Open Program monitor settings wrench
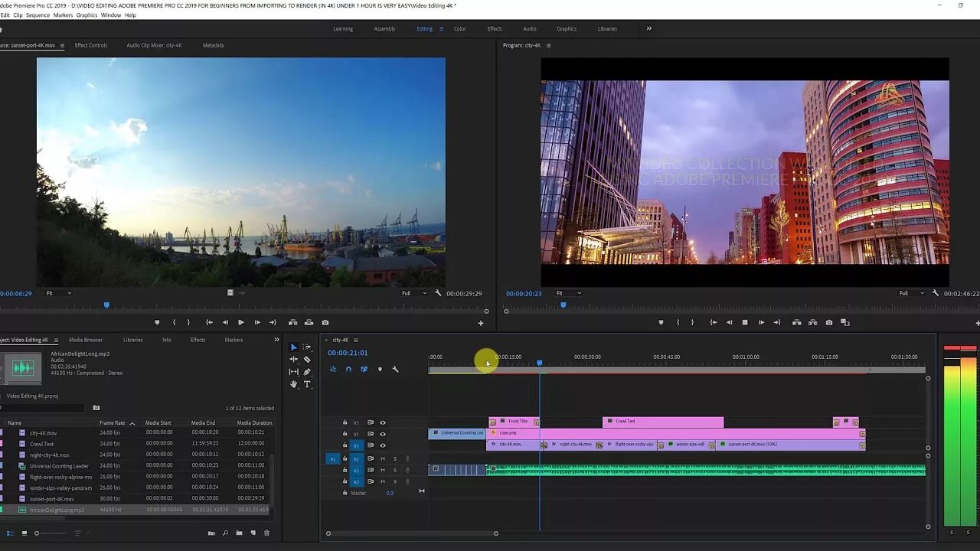980x551 pixels. coord(935,293)
